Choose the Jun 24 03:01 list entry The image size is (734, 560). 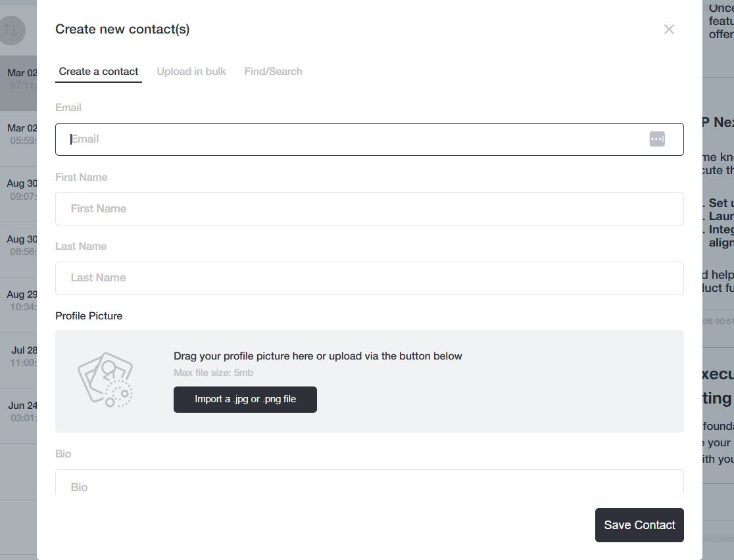click(x=21, y=411)
